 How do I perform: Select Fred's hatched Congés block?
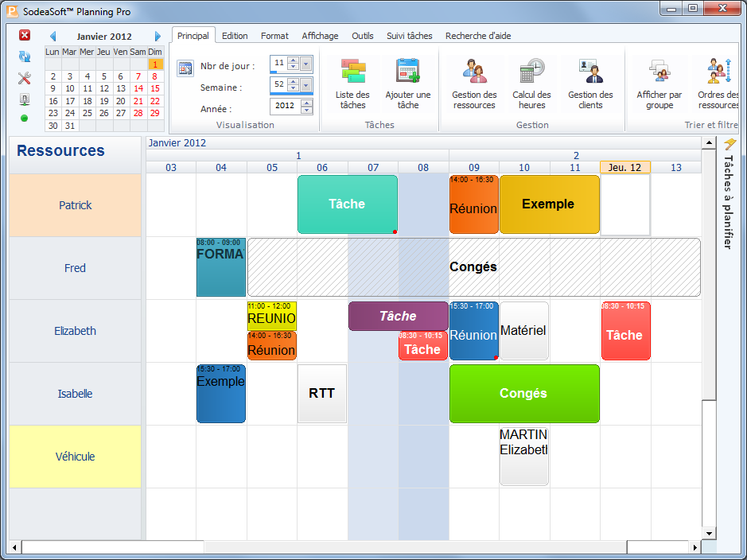pos(474,267)
